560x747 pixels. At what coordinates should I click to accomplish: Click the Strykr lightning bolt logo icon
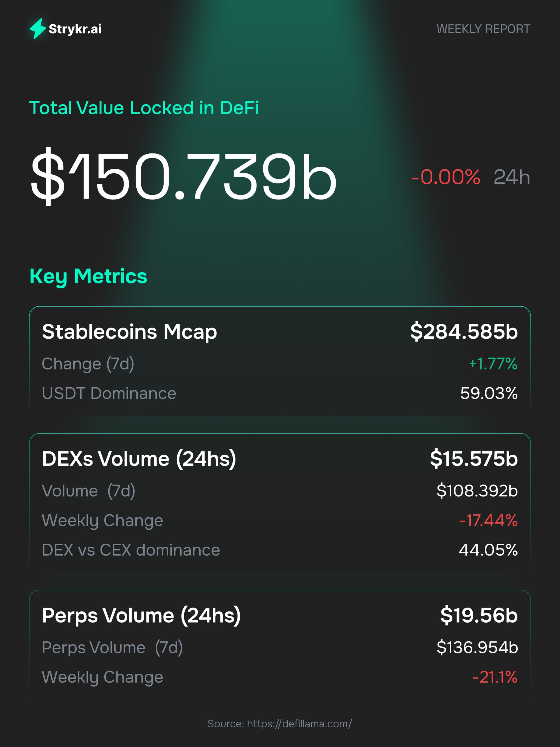[38, 29]
